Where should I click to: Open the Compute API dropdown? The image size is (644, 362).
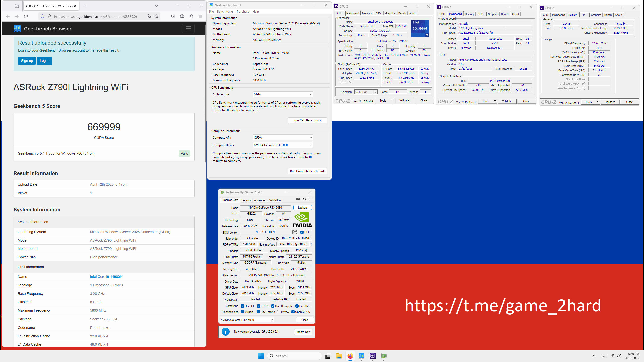click(283, 138)
